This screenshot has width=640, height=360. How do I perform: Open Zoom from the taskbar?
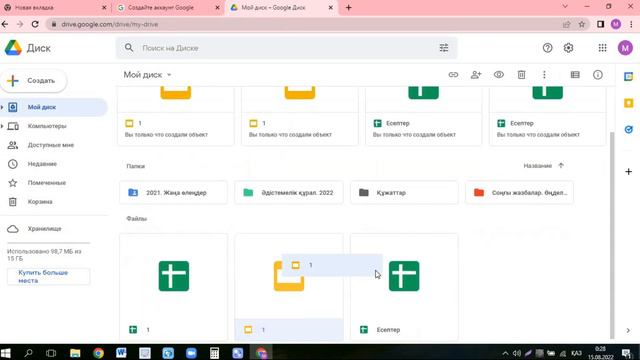click(x=191, y=353)
